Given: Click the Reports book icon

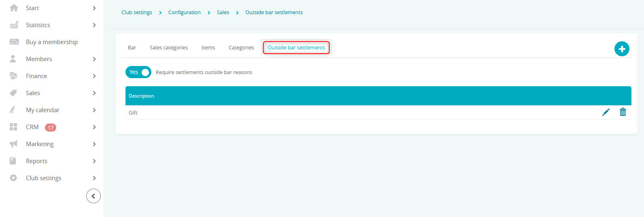Looking at the screenshot, I should 13,161.
